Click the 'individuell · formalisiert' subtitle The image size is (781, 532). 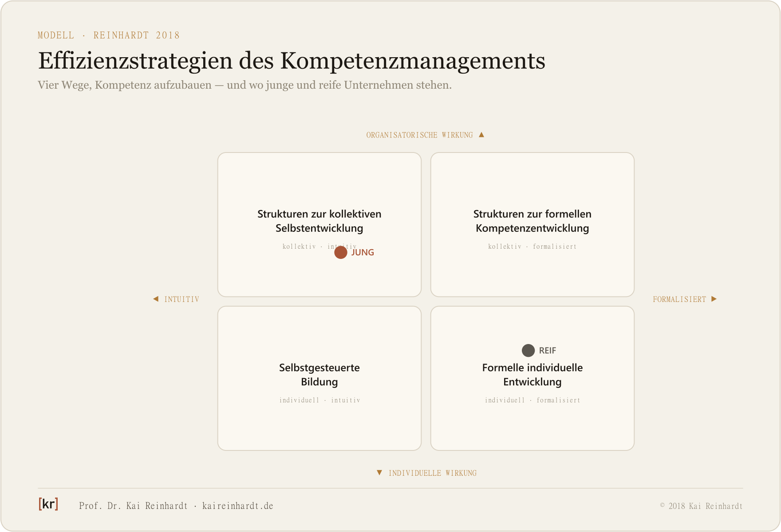point(532,400)
